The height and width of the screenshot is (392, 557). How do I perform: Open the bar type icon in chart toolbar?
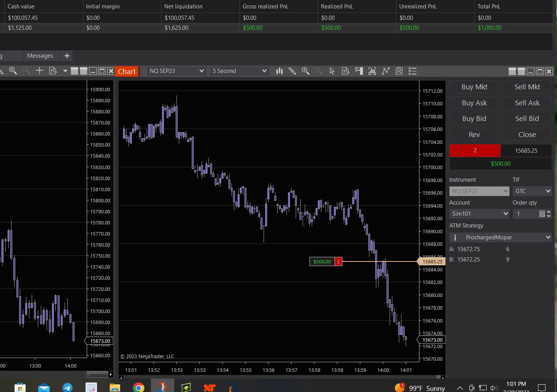click(x=279, y=71)
